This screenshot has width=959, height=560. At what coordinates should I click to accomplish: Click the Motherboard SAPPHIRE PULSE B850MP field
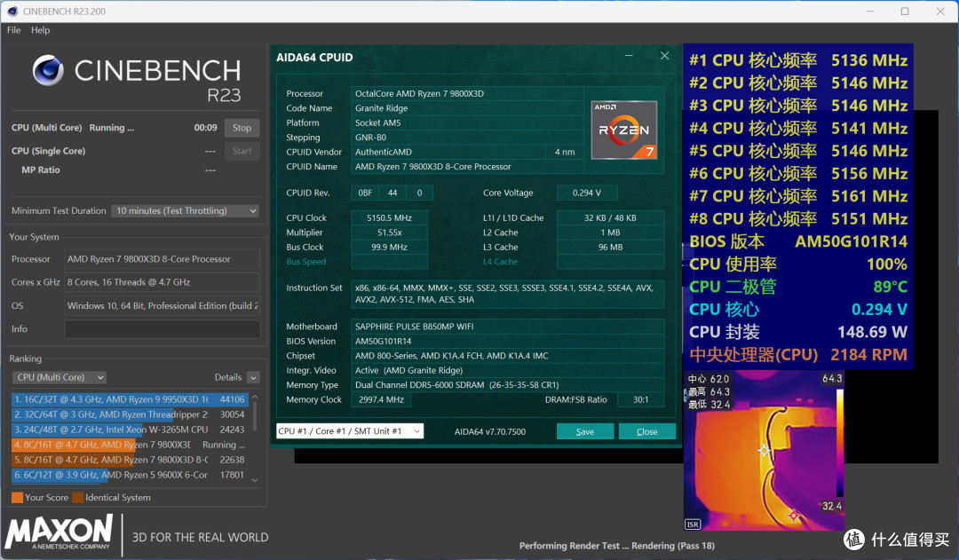508,327
